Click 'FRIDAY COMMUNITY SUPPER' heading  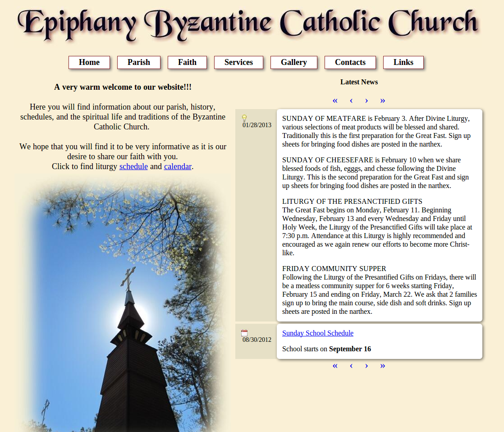click(334, 269)
